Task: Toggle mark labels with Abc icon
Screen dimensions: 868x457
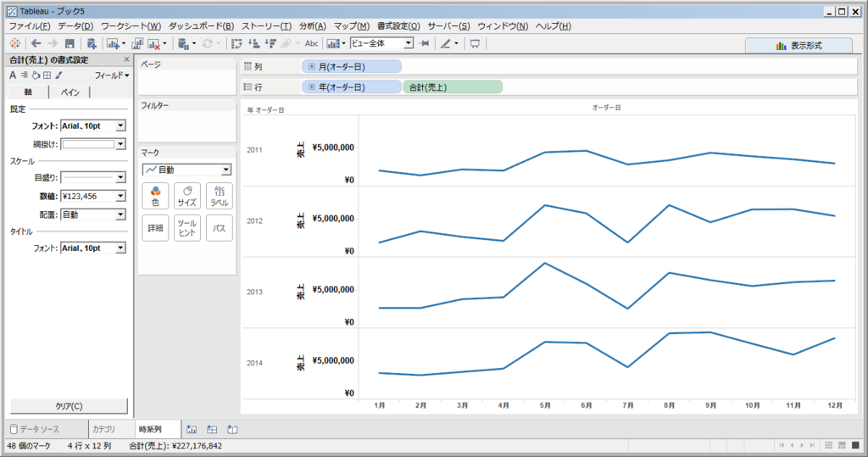Action: click(312, 43)
